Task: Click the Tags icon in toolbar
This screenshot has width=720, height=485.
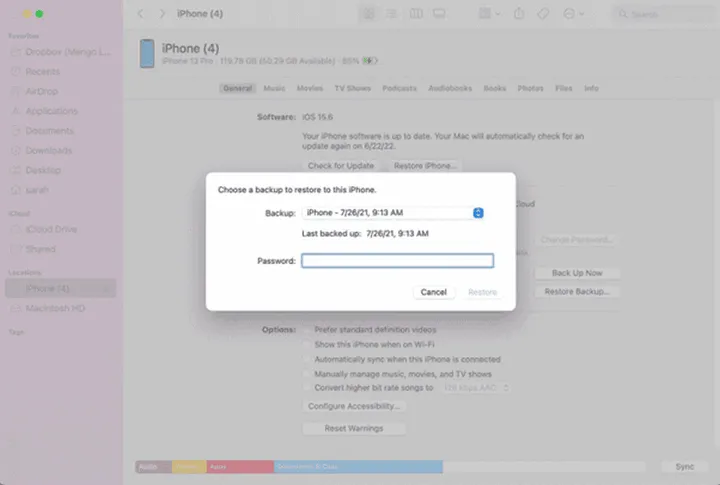Action: point(543,14)
